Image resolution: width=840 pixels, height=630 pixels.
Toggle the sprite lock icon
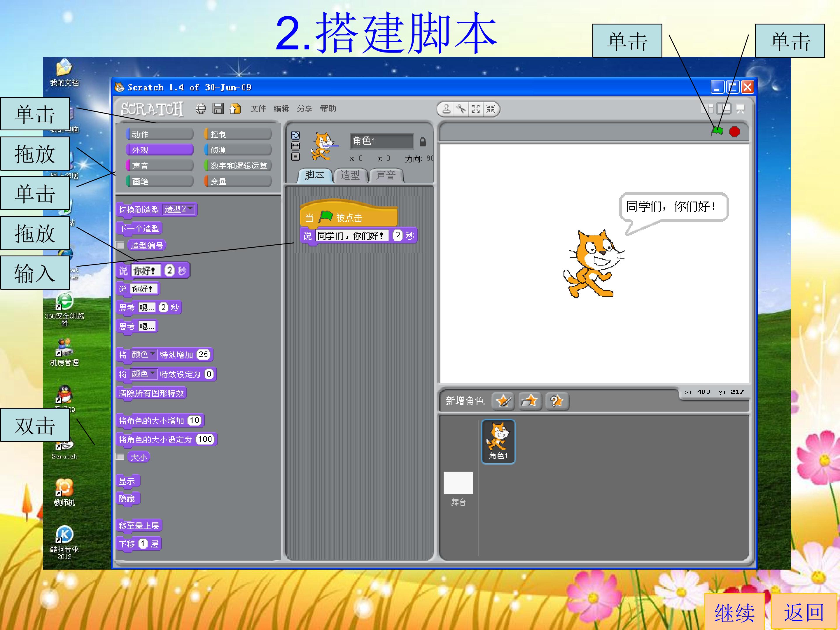(x=423, y=142)
